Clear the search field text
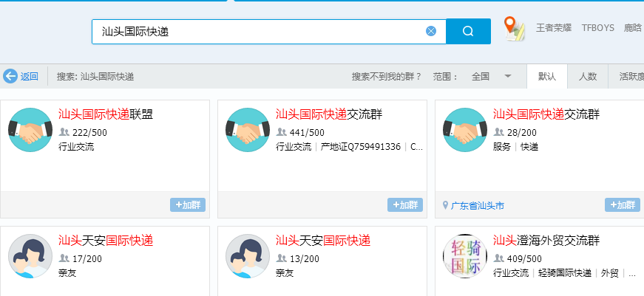This screenshot has width=644, height=296. 431,31
